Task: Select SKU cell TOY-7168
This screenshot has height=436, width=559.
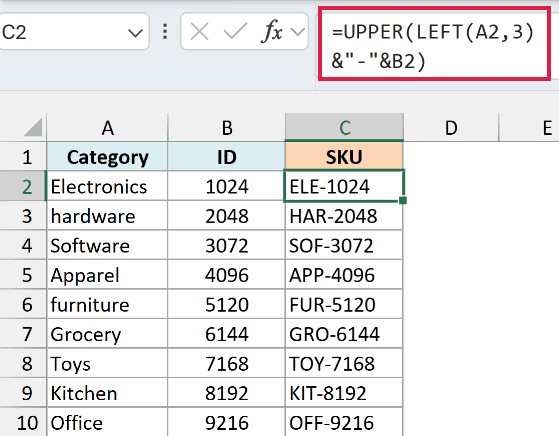Action: tap(344, 363)
